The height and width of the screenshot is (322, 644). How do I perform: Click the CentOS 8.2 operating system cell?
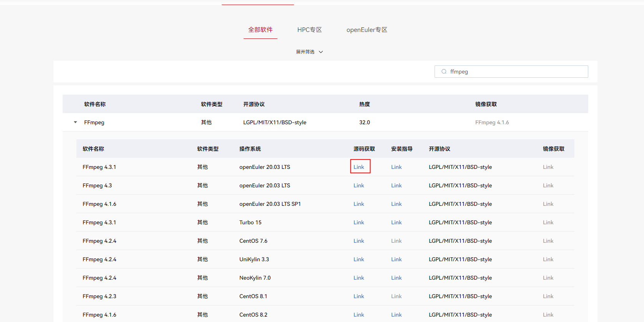(x=253, y=315)
